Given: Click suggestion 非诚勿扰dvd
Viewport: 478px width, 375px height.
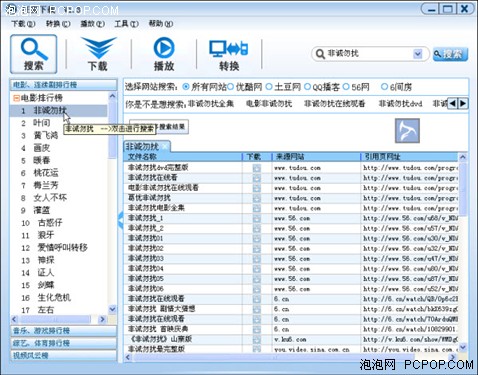Looking at the screenshot, I should click(401, 104).
